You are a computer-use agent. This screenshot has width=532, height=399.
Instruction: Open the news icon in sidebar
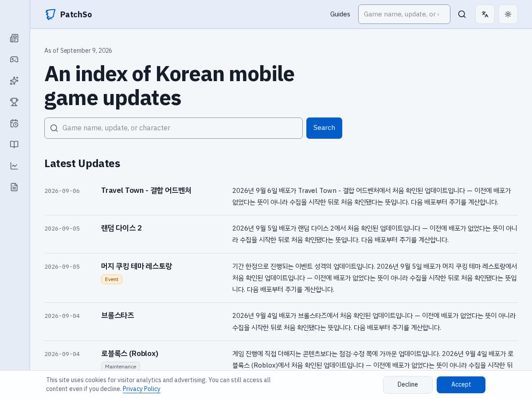pos(14,38)
